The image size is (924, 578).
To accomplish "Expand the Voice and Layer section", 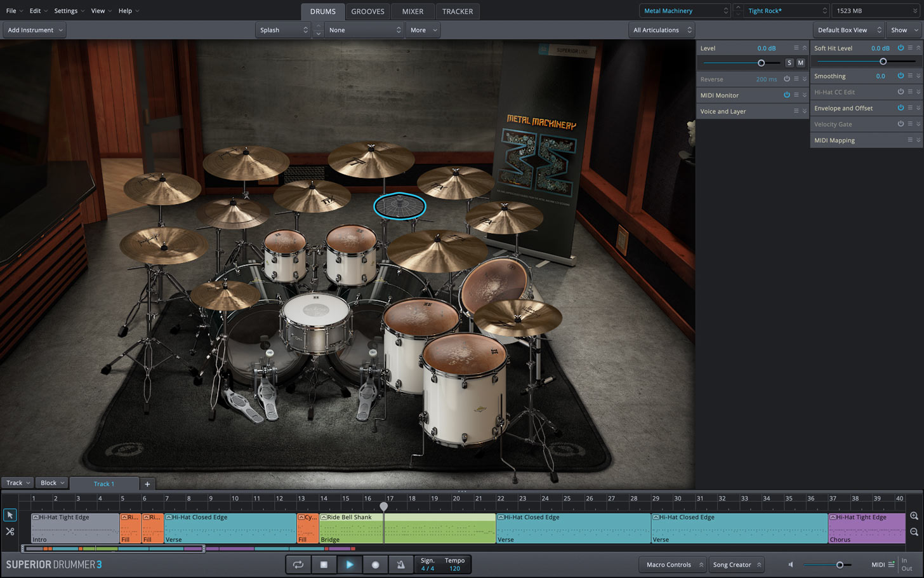I will [805, 111].
